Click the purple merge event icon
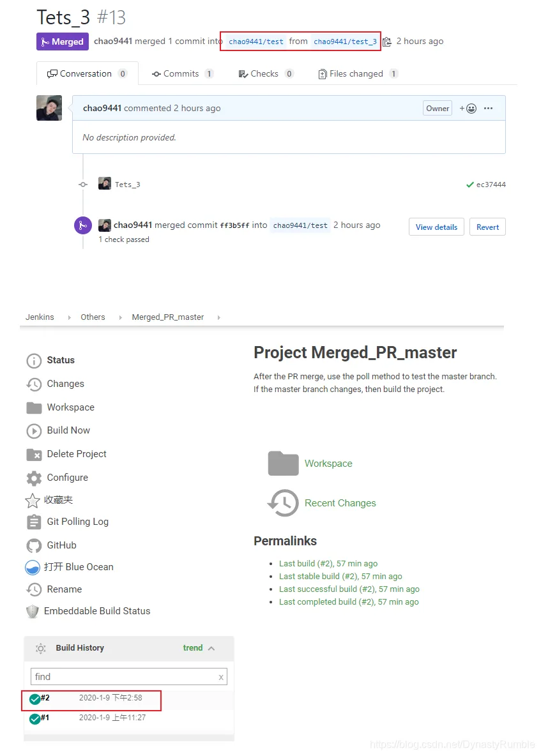Viewport: 541px width, 756px height. (83, 225)
